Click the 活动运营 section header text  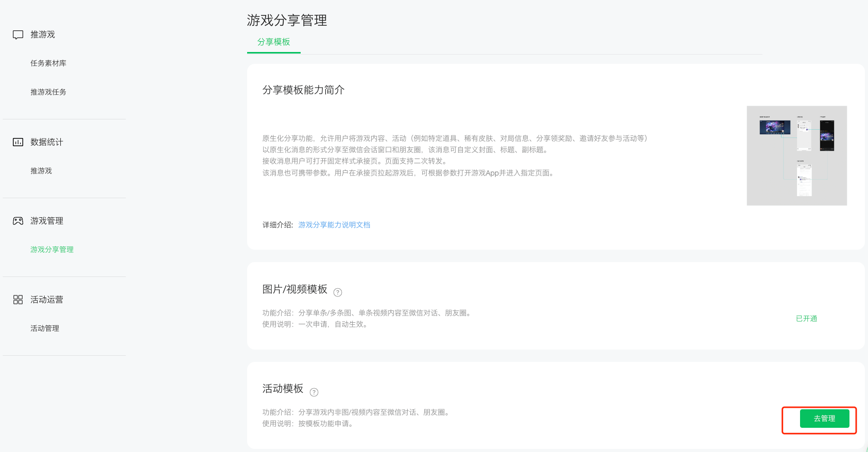point(47,300)
